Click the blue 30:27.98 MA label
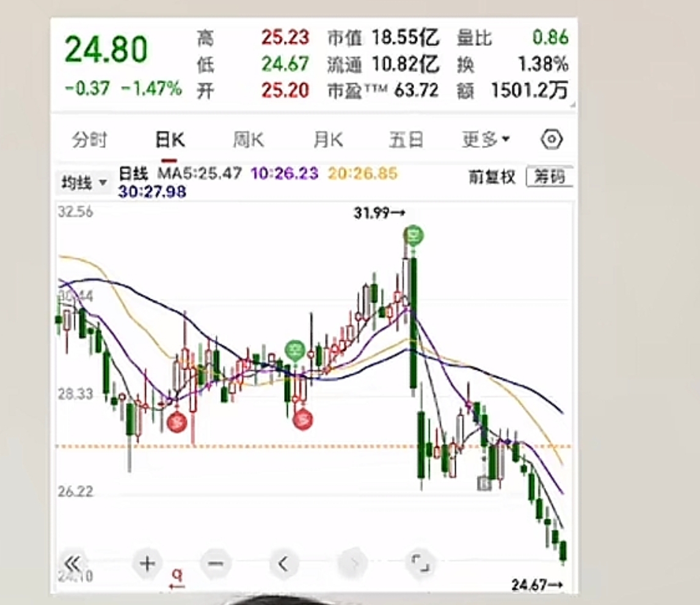The height and width of the screenshot is (605, 700). pos(152,192)
